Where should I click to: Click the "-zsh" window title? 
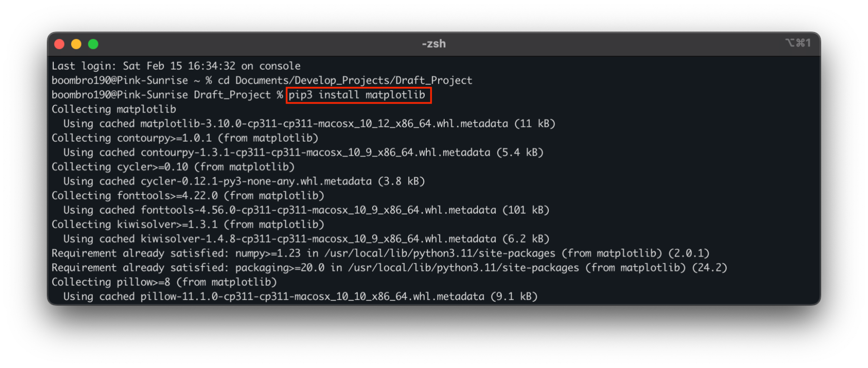point(434,44)
